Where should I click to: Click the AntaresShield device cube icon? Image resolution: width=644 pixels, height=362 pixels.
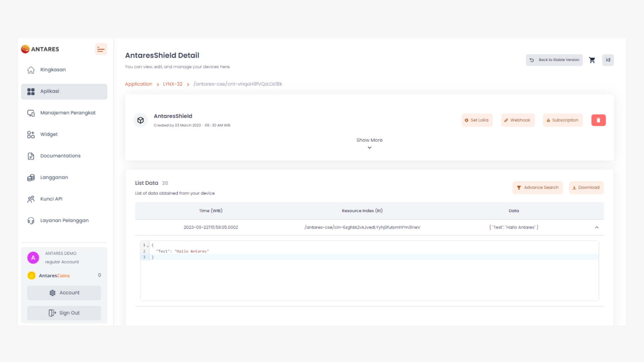pos(141,120)
